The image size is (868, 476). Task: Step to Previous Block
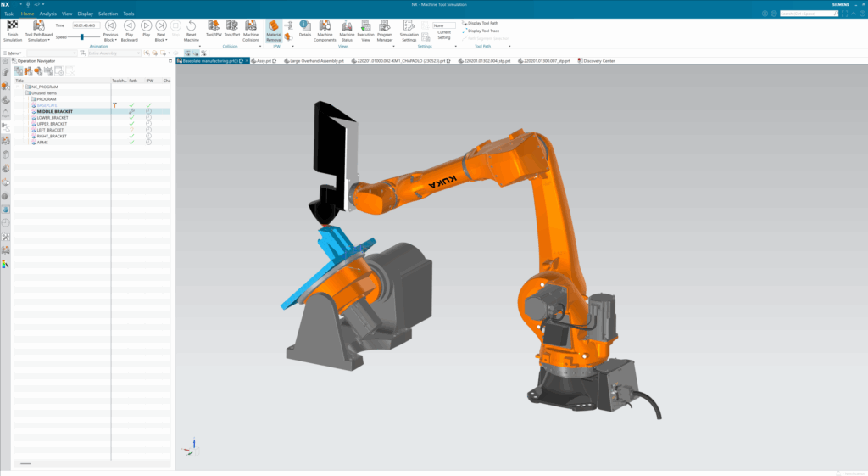pyautogui.click(x=111, y=31)
